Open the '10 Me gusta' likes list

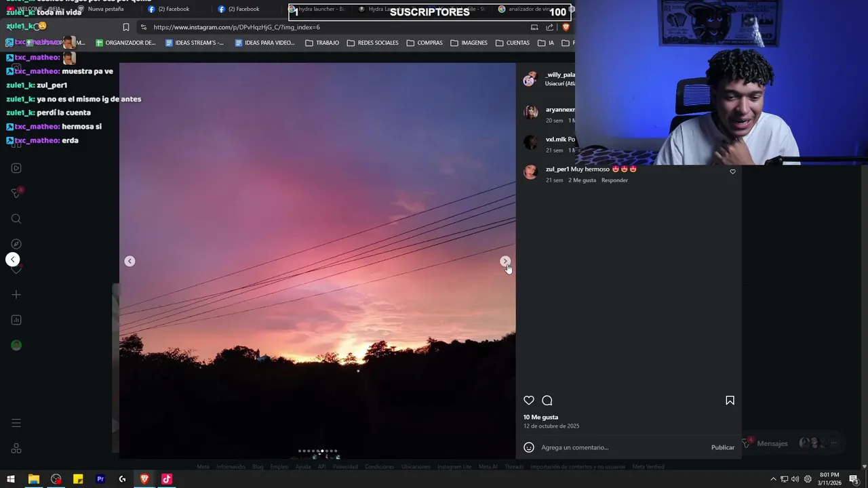click(x=540, y=418)
